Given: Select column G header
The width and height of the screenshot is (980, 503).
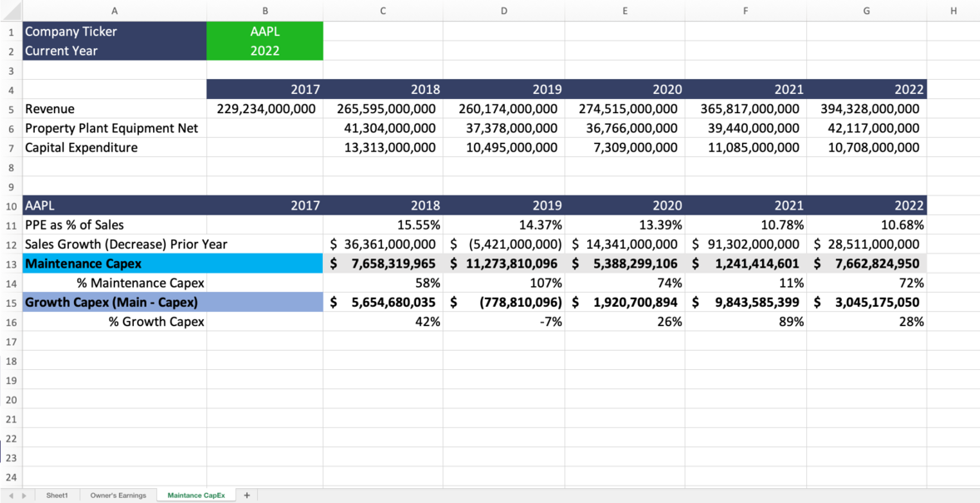Looking at the screenshot, I should [x=865, y=10].
